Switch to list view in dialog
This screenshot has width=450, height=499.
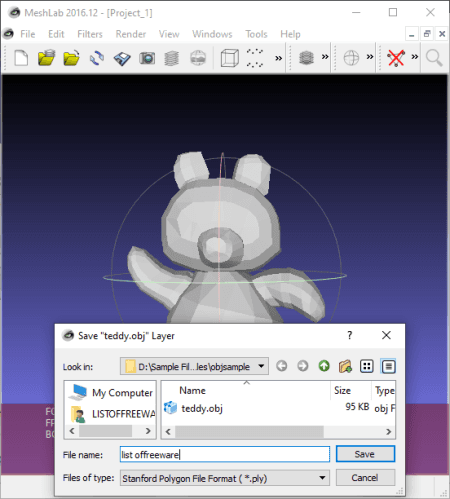[x=367, y=366]
